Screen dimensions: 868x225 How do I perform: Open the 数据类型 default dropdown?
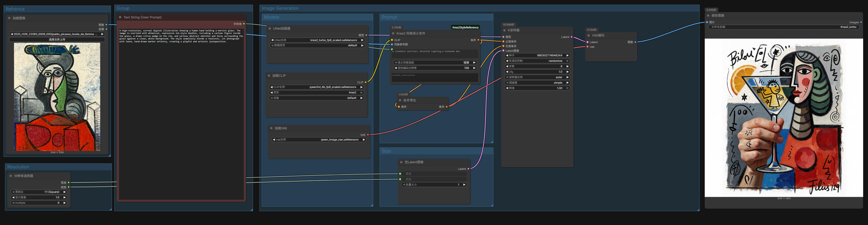click(317, 45)
